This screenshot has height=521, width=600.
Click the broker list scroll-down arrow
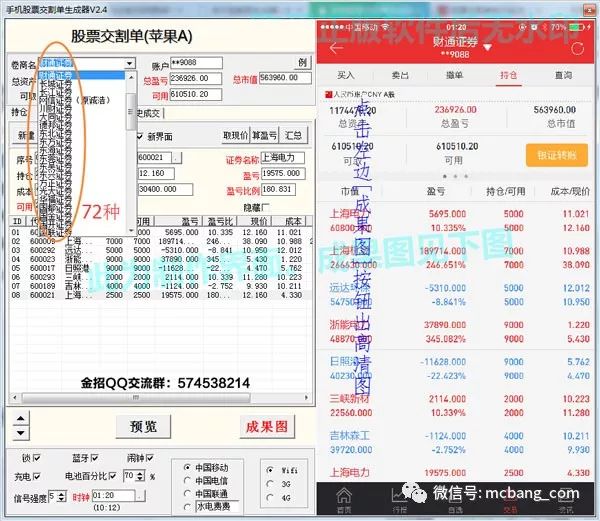tap(131, 230)
